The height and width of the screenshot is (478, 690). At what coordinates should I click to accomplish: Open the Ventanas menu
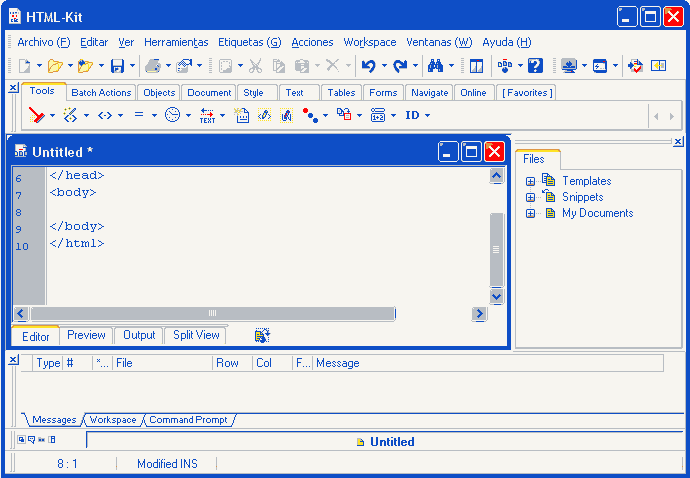click(x=439, y=42)
